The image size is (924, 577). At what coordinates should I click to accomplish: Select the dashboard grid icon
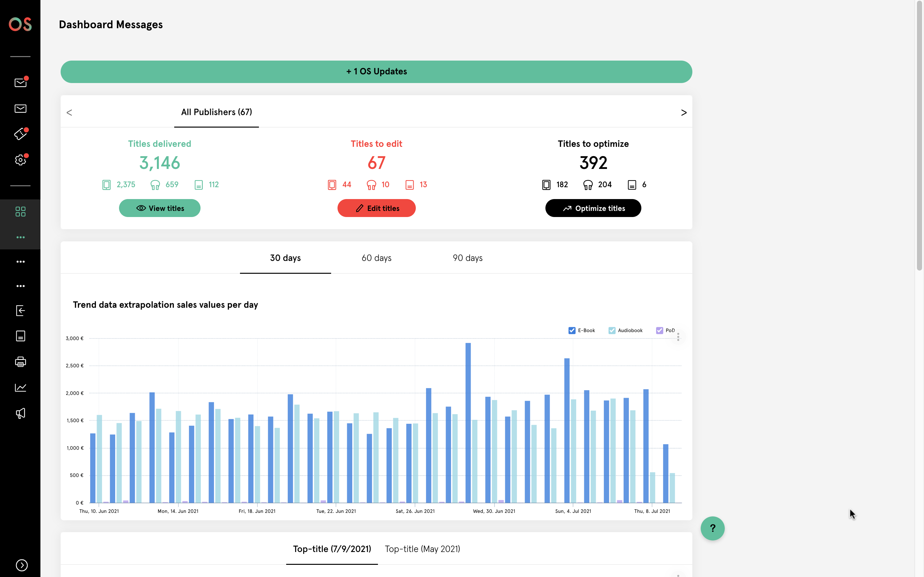coord(21,212)
